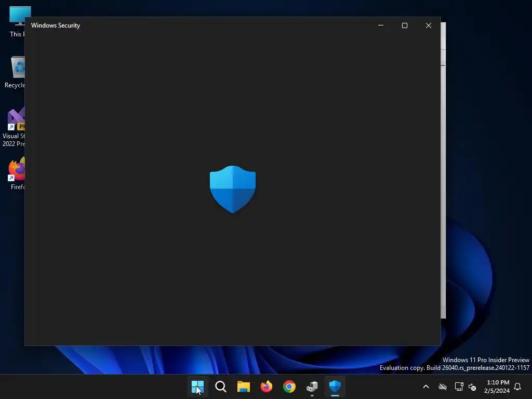Open Google Chrome from the taskbar
The height and width of the screenshot is (399, 532).
(x=289, y=387)
